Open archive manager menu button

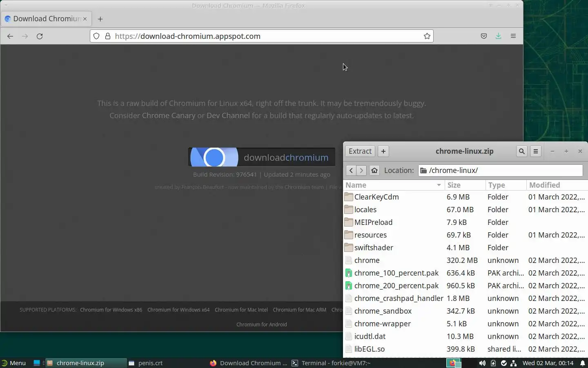[x=536, y=151]
